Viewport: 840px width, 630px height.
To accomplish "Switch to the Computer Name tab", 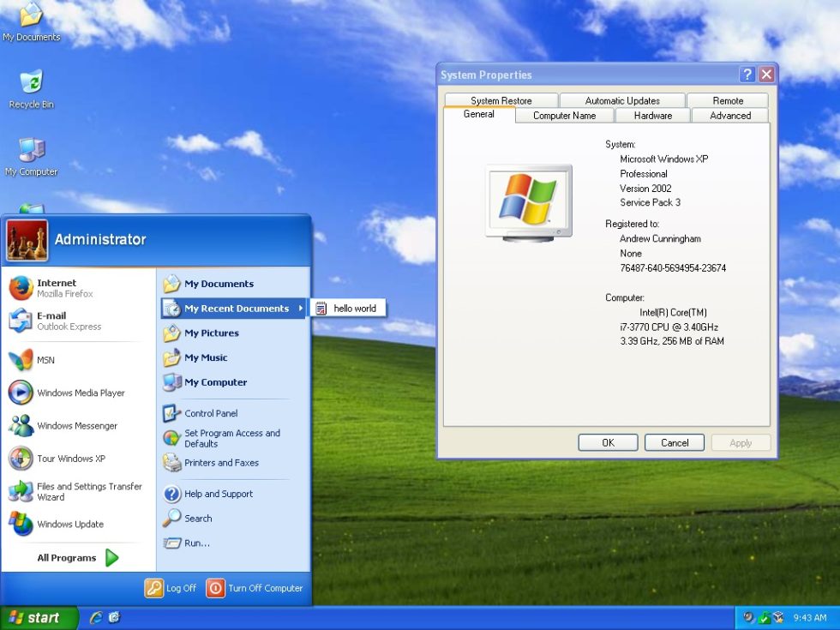I will 564,115.
